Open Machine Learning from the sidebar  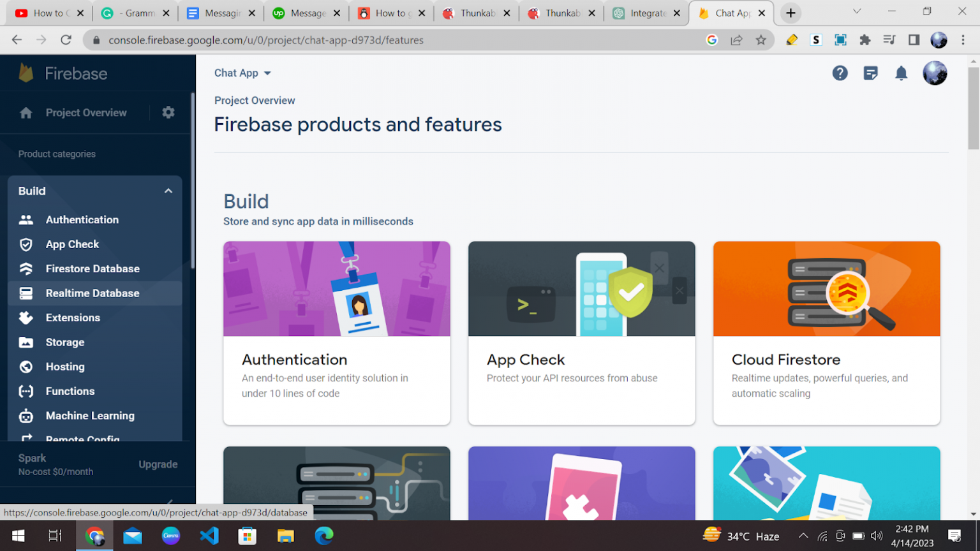tap(90, 415)
